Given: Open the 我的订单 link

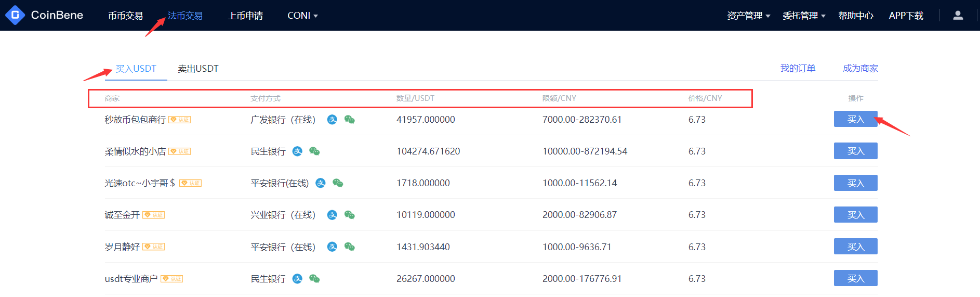Looking at the screenshot, I should click(x=798, y=68).
